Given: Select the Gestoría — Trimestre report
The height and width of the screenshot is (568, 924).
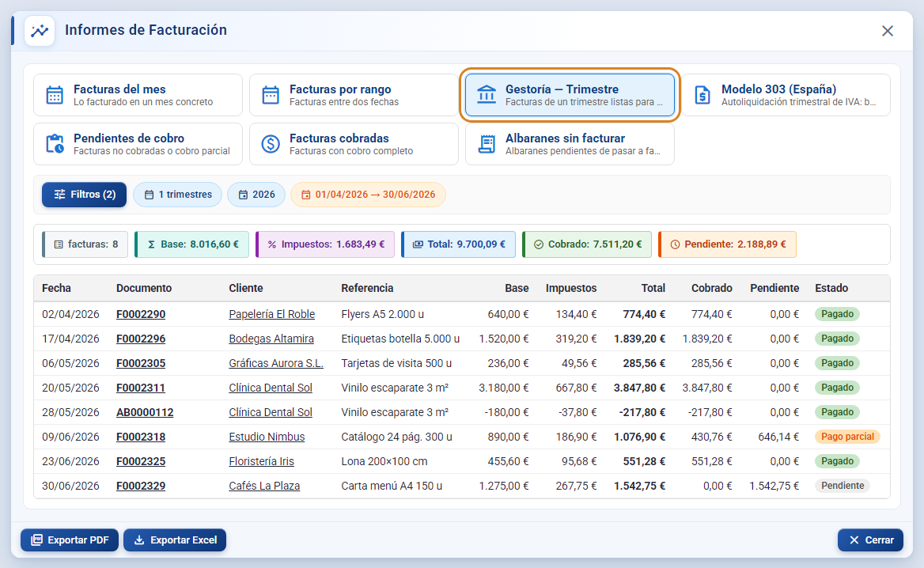Looking at the screenshot, I should click(570, 95).
